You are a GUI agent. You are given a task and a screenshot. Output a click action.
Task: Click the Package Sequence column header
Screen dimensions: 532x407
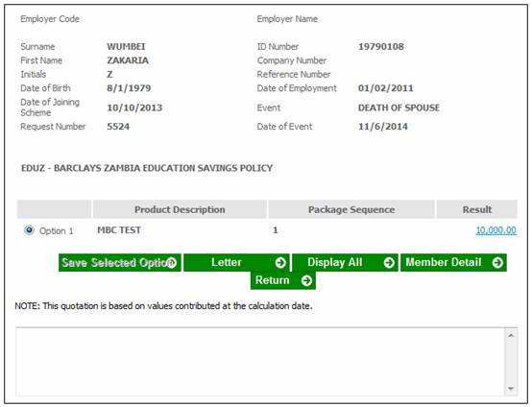click(x=351, y=209)
